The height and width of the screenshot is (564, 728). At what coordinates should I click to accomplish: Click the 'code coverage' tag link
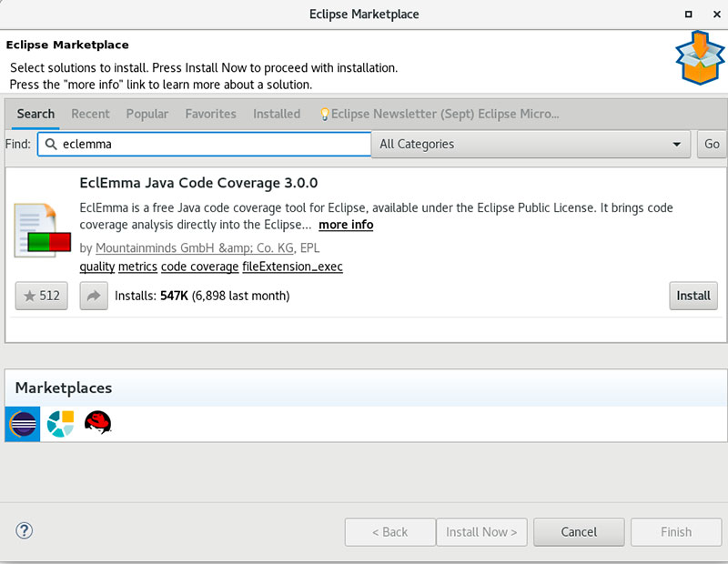pyautogui.click(x=199, y=267)
